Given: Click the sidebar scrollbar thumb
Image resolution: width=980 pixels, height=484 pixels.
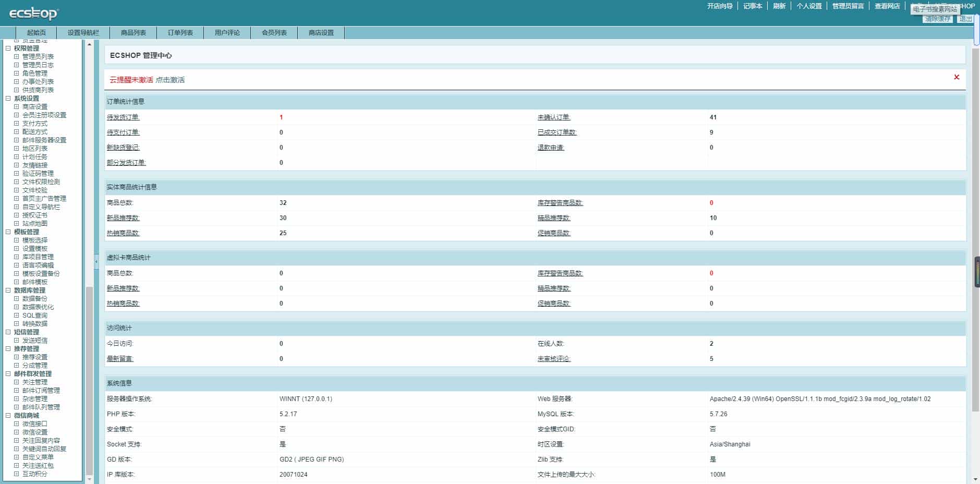Looking at the screenshot, I should tap(89, 380).
